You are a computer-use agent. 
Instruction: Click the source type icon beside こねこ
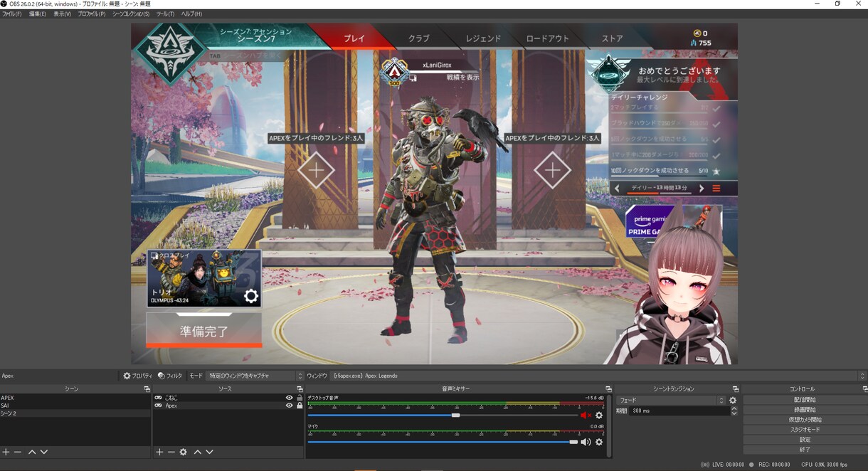158,398
